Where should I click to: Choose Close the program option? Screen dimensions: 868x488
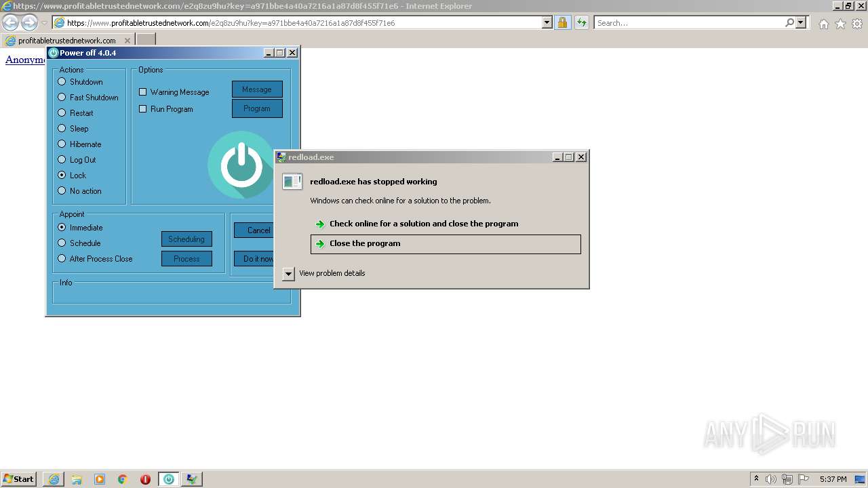pyautogui.click(x=446, y=244)
